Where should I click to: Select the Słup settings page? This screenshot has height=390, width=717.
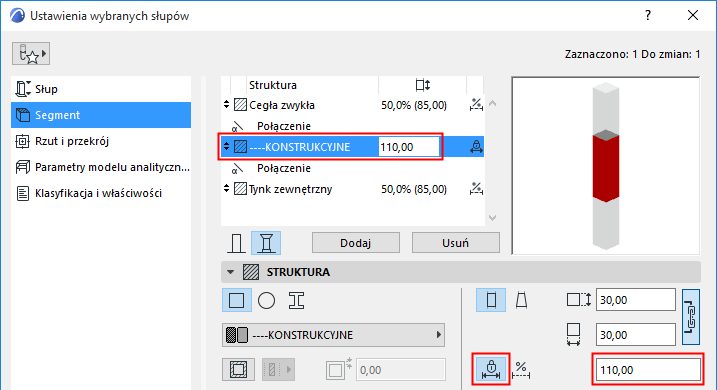pos(101,89)
